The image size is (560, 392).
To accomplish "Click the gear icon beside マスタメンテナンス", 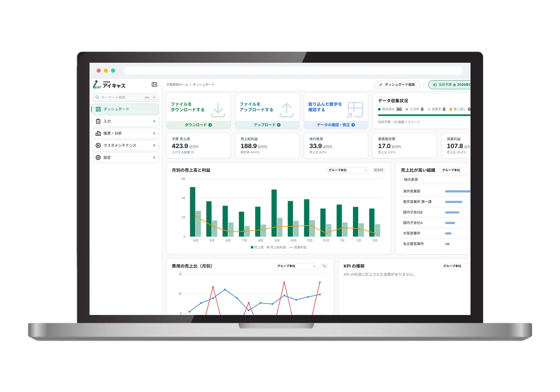I will (98, 145).
